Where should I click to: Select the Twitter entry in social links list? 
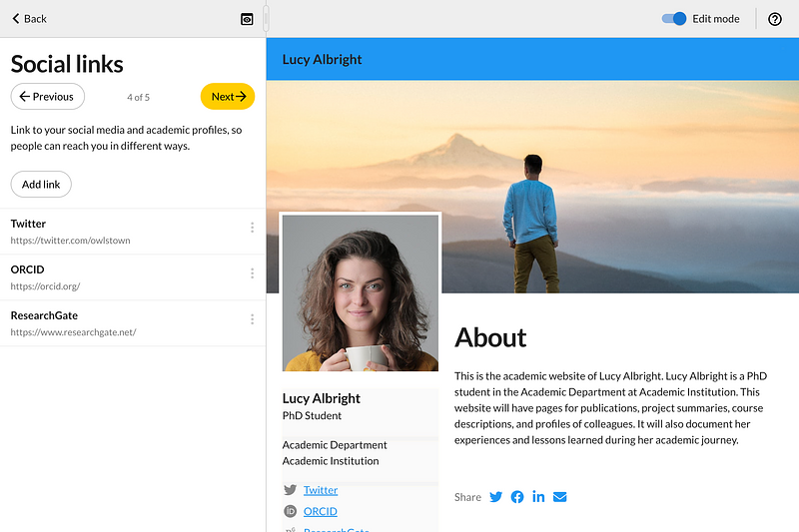100,232
